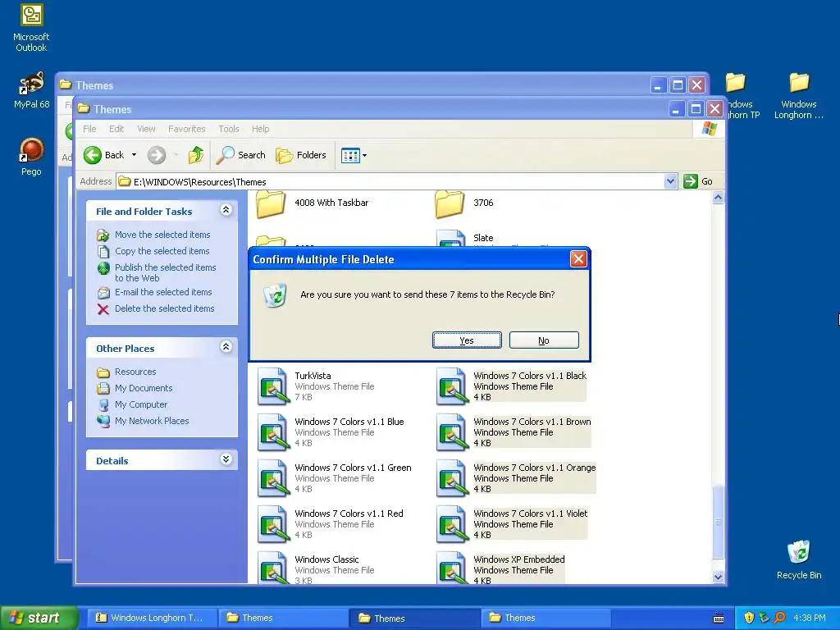Click Move the selected items

162,235
